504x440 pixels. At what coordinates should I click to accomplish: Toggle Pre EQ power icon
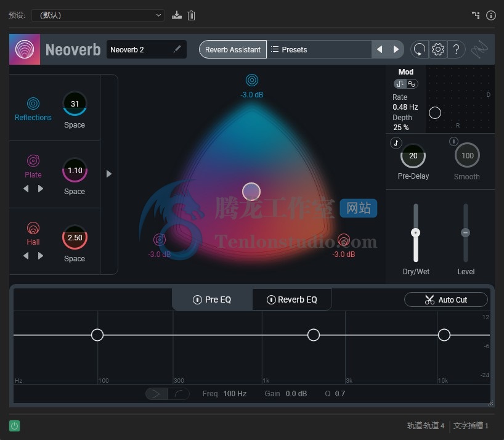pyautogui.click(x=197, y=299)
